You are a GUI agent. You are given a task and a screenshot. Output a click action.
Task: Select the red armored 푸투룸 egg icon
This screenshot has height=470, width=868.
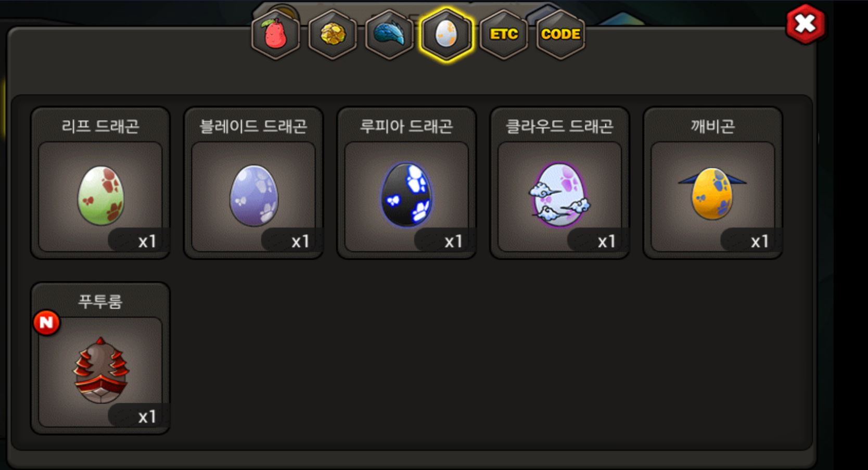coord(101,370)
